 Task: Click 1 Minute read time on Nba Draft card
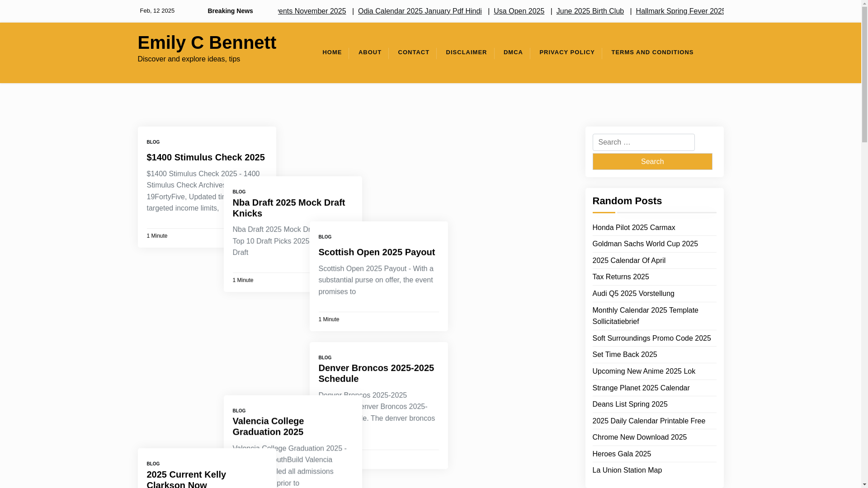pyautogui.click(x=243, y=280)
